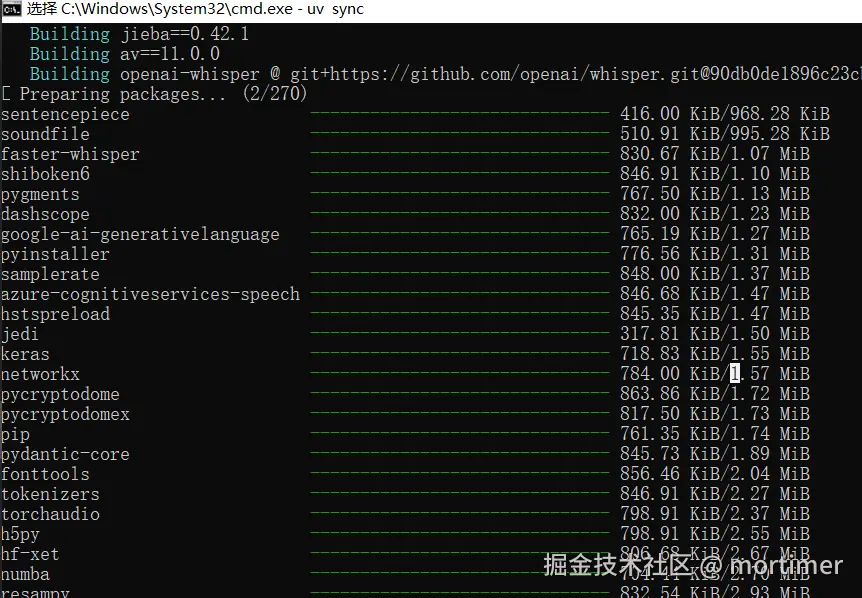
Task: Click the 'hstspreload' package name
Action: tap(56, 314)
